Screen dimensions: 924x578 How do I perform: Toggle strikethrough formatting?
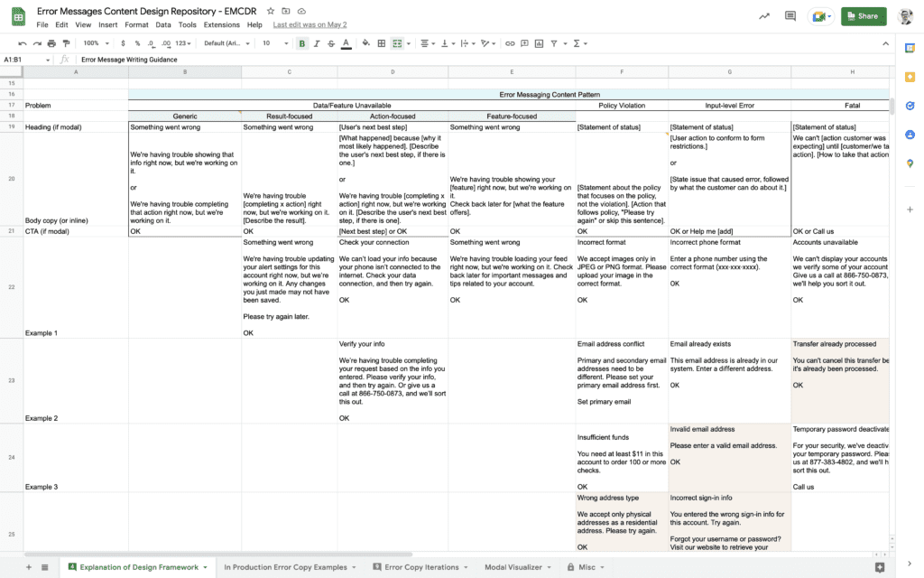pos(330,42)
